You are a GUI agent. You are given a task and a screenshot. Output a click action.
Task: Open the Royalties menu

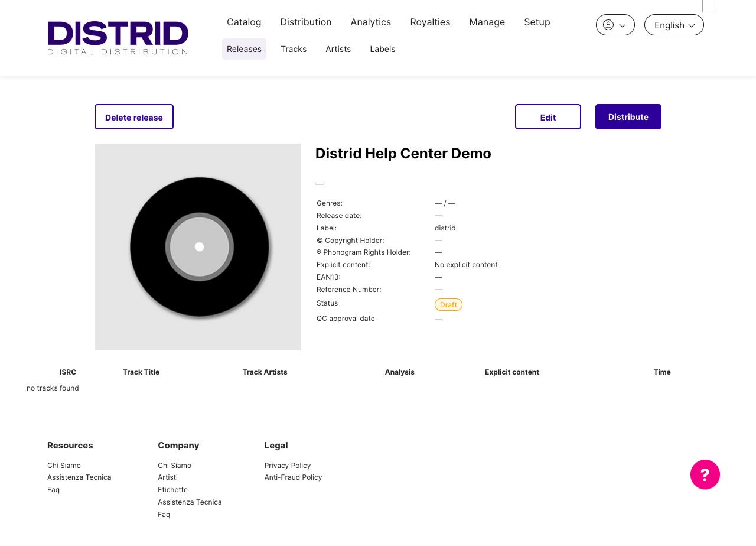click(430, 22)
